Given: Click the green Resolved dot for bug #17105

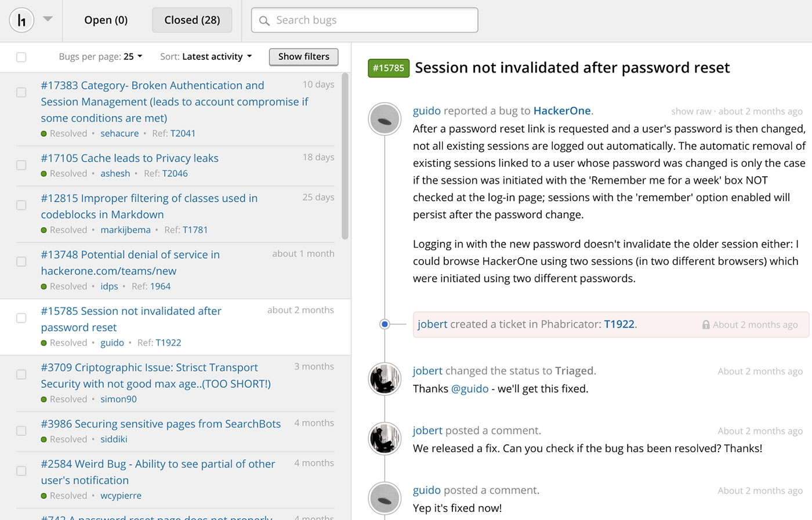Looking at the screenshot, I should point(43,173).
